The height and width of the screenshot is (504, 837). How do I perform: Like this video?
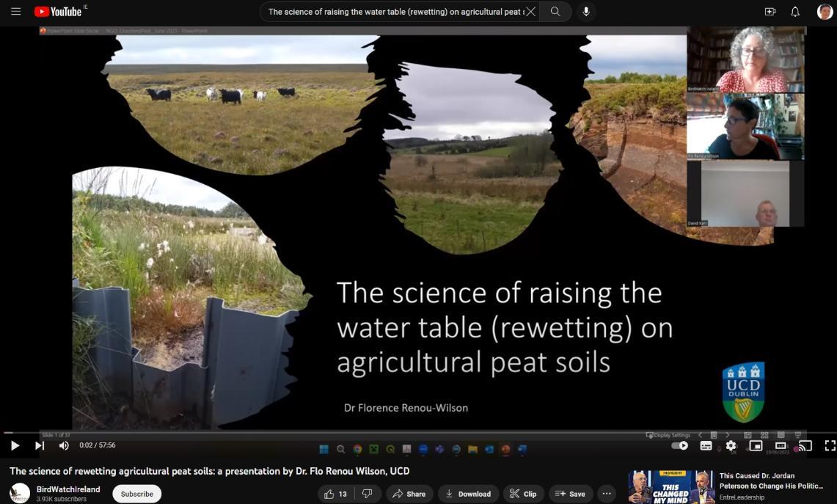coord(336,494)
